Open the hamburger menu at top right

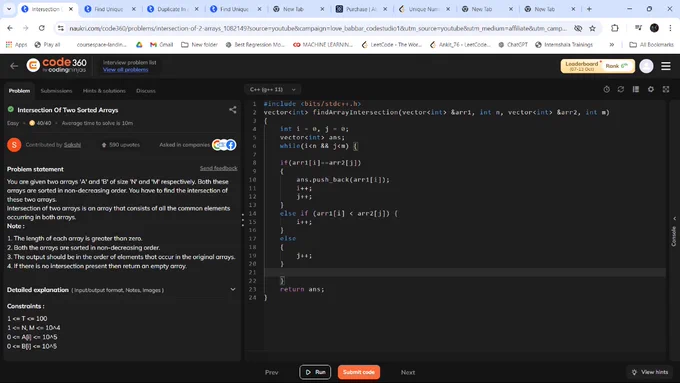[x=666, y=66]
